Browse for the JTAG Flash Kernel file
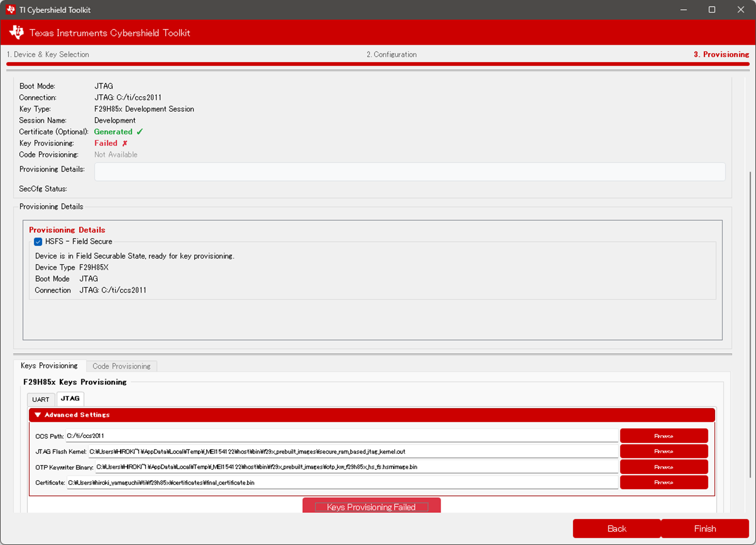This screenshot has height=545, width=756. (664, 451)
